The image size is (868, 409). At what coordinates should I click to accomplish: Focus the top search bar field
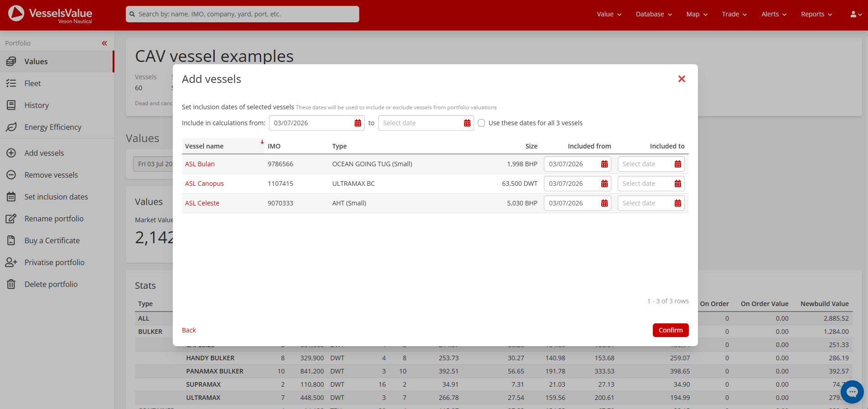[x=243, y=14]
